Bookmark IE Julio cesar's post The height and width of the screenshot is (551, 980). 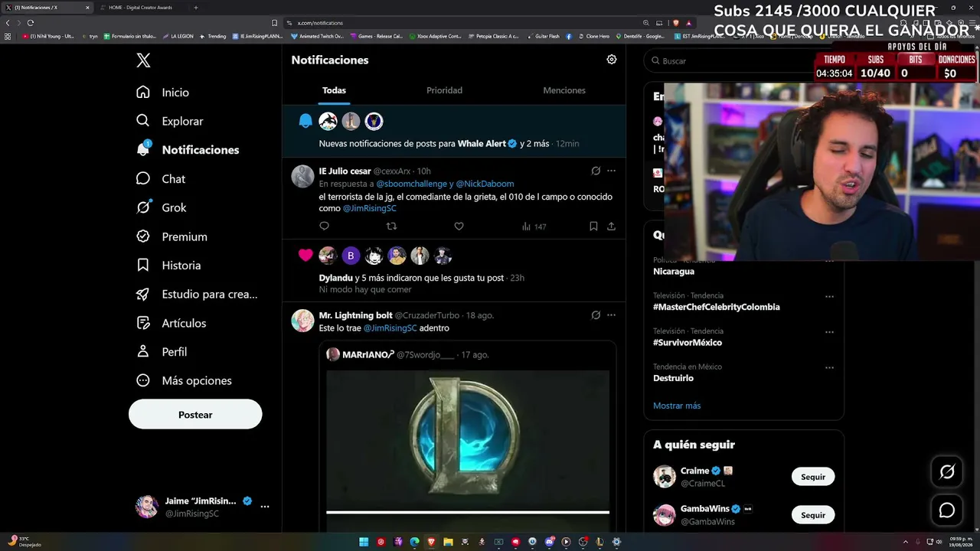click(593, 226)
